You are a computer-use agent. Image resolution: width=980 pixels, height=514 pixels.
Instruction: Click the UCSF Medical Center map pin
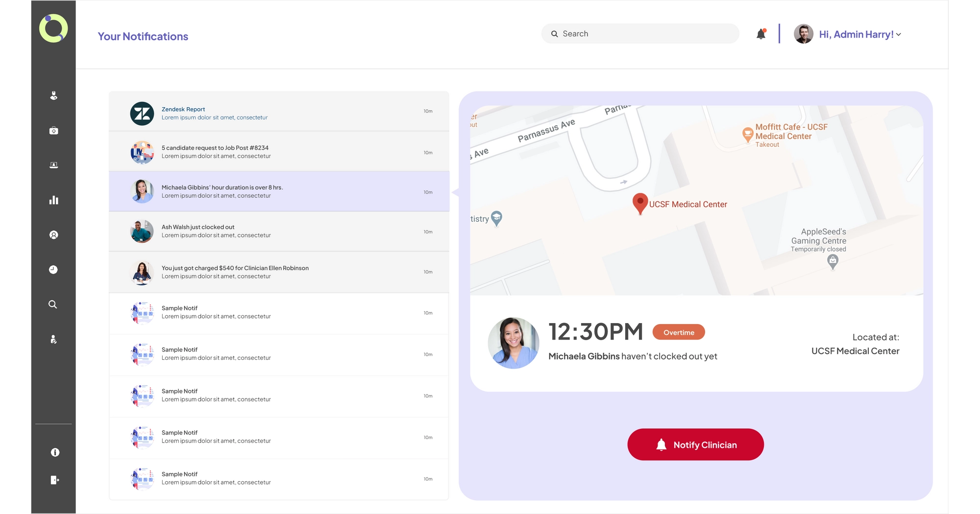[x=640, y=203]
